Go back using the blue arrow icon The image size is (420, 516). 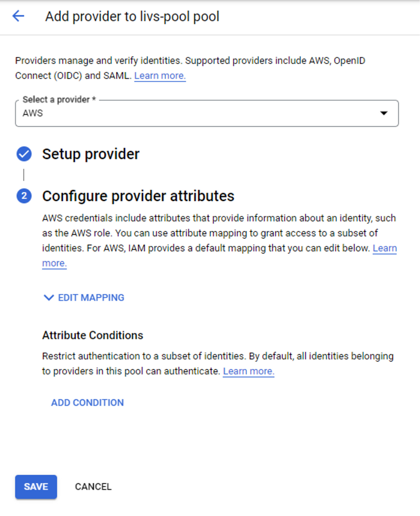18,16
